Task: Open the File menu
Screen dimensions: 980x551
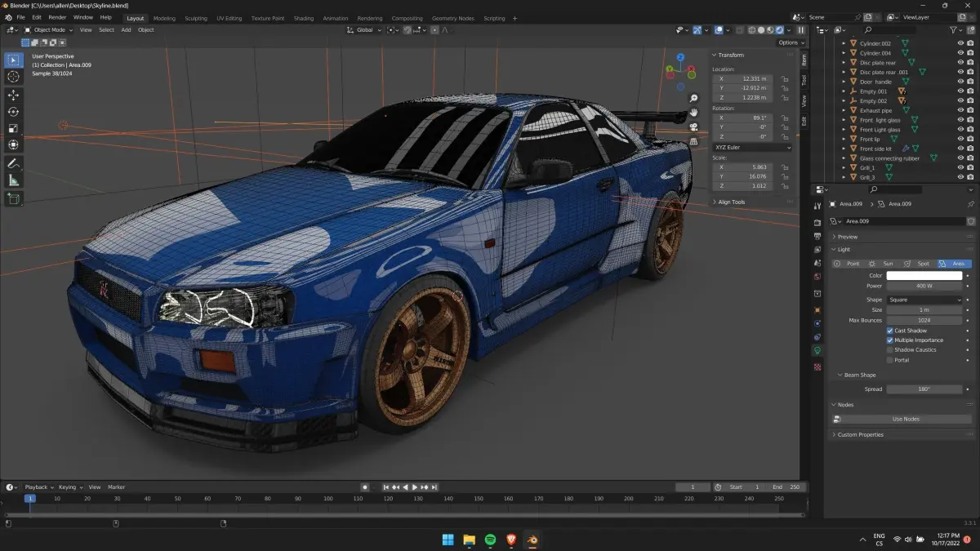Action: coord(20,17)
